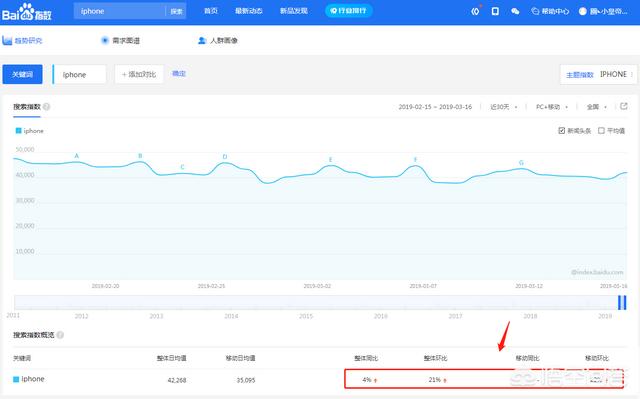The image size is (640, 399).
Task: Open the 最新动态 menu item
Action: [x=249, y=11]
